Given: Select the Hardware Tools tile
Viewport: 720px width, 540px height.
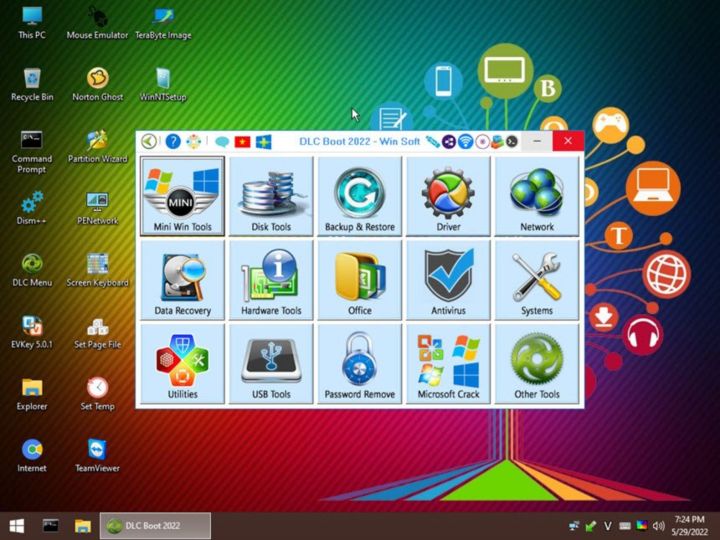Looking at the screenshot, I should [x=271, y=281].
